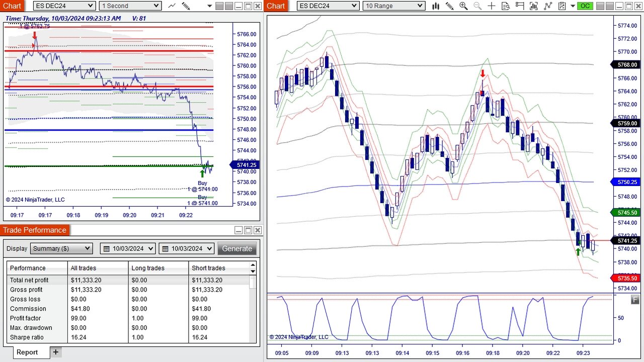This screenshot has height=362, width=644.
Task: Select drawing tools pencil in right chart
Action: coord(449,6)
